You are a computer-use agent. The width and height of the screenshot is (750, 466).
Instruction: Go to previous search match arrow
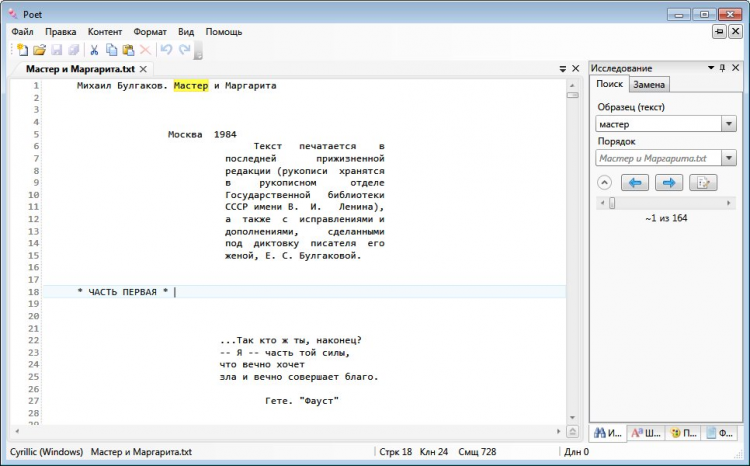635,182
